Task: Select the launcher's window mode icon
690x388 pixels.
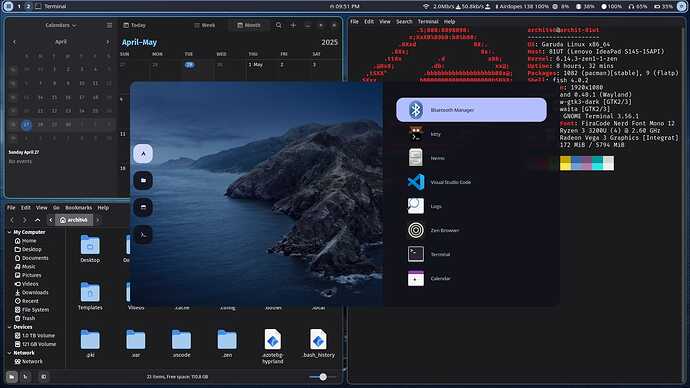Action: tap(143, 207)
